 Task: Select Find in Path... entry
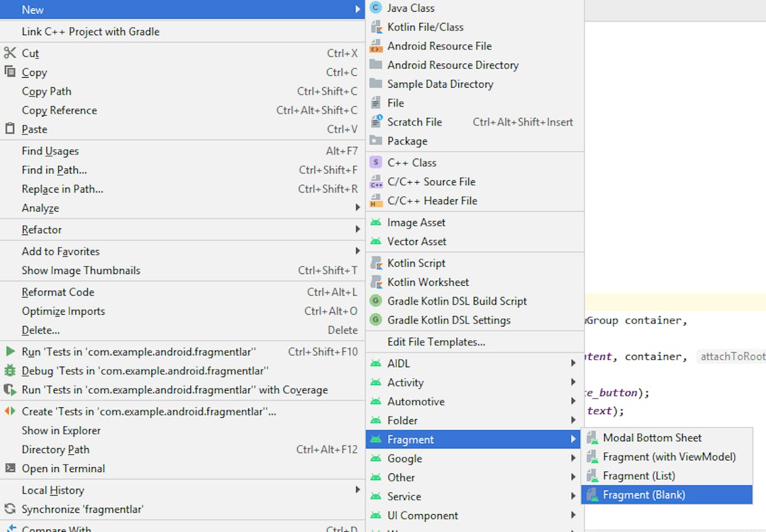point(182,170)
